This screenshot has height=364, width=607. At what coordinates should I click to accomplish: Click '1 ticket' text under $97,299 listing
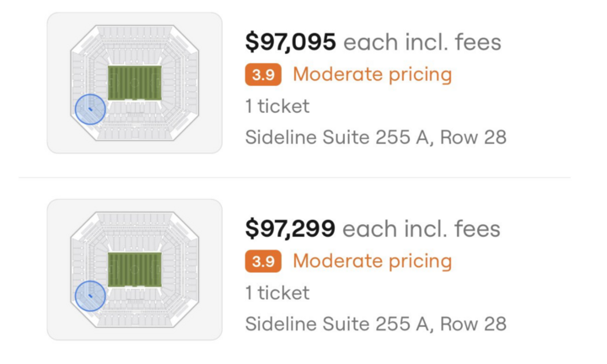[277, 293]
